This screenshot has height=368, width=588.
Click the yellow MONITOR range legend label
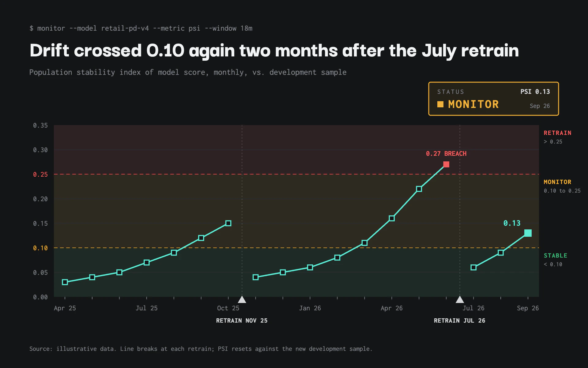pyautogui.click(x=557, y=182)
